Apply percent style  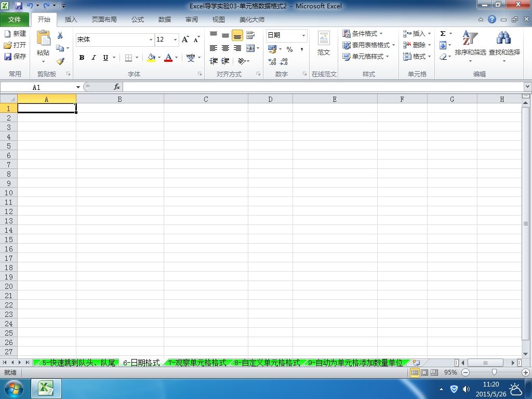(x=289, y=49)
